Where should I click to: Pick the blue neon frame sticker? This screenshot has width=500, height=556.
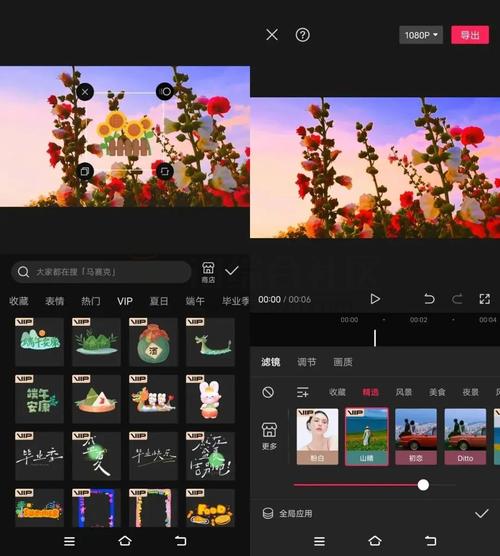click(x=96, y=508)
